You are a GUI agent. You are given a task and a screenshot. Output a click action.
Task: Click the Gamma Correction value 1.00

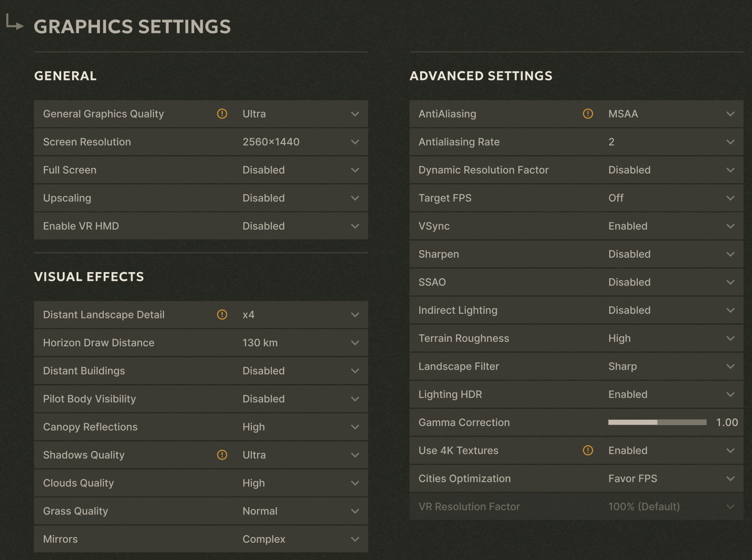pyautogui.click(x=727, y=422)
